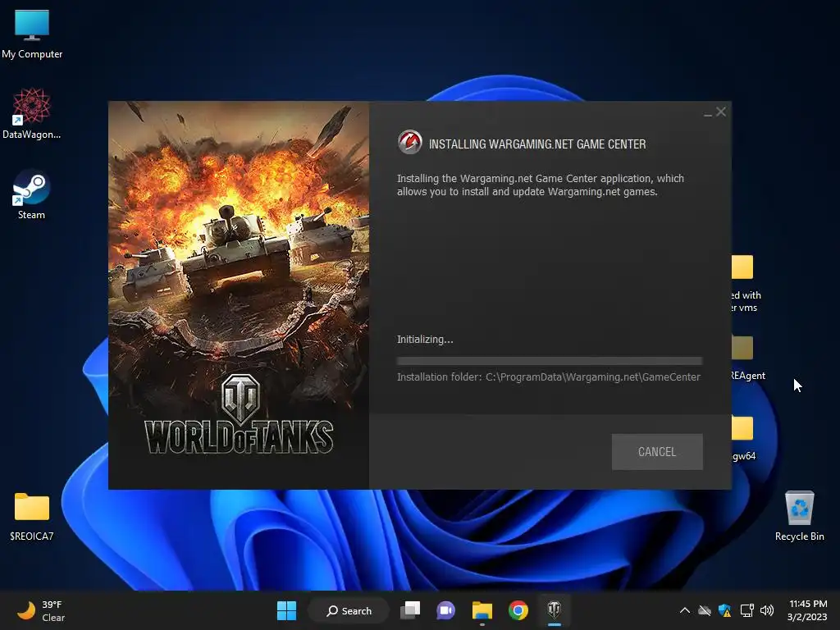Cancel the Wargaming Game Center installation

[657, 452]
